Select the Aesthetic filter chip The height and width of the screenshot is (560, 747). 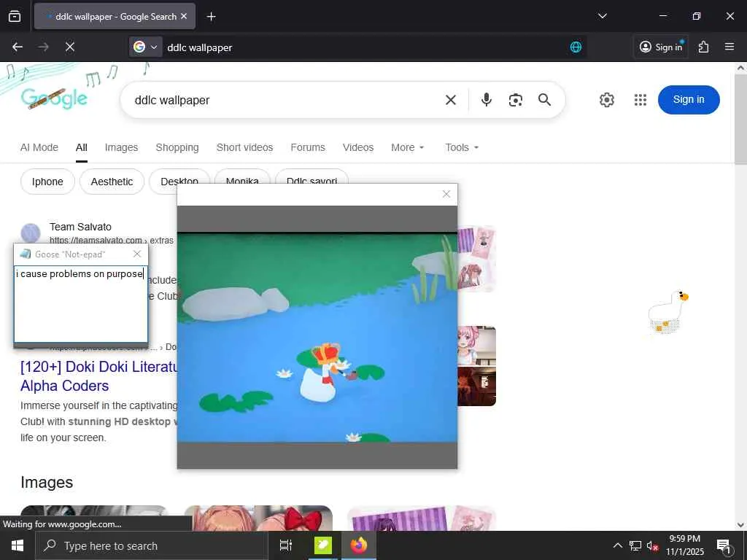point(112,182)
